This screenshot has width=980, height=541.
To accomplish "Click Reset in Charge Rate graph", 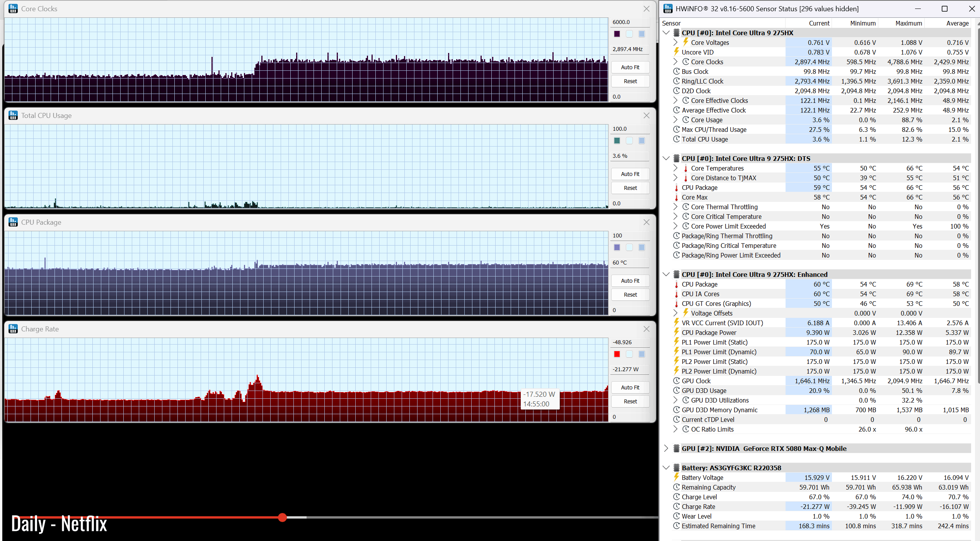I will coord(630,401).
